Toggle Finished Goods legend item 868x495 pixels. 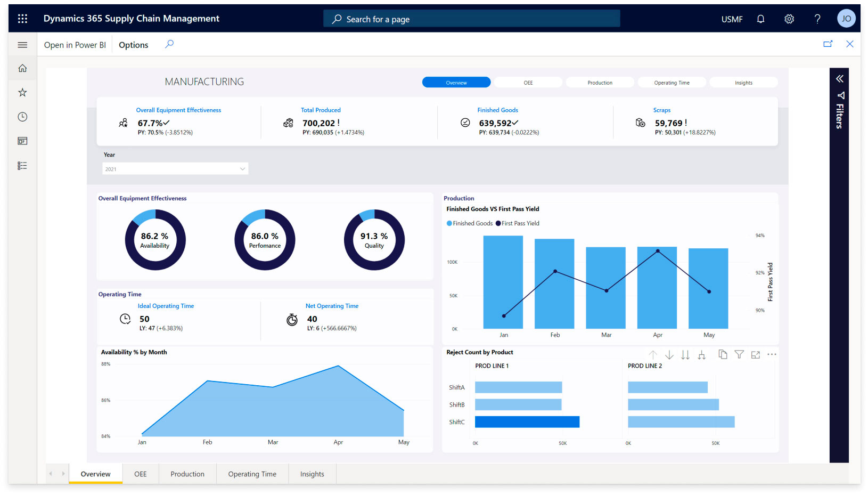coord(470,223)
